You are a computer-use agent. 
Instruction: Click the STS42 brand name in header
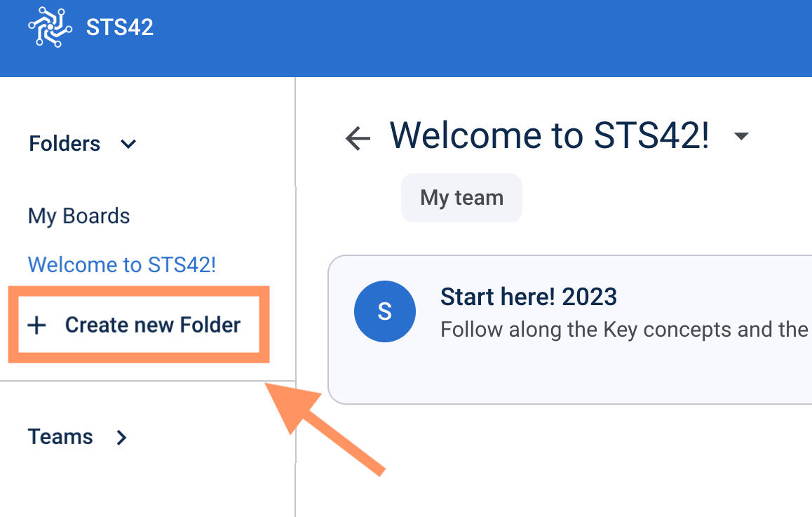point(119,28)
